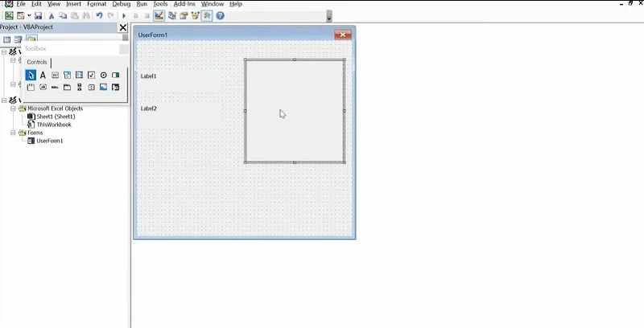Click View Object icon in Project panel
The width and height of the screenshot is (644, 328).
coord(18,39)
